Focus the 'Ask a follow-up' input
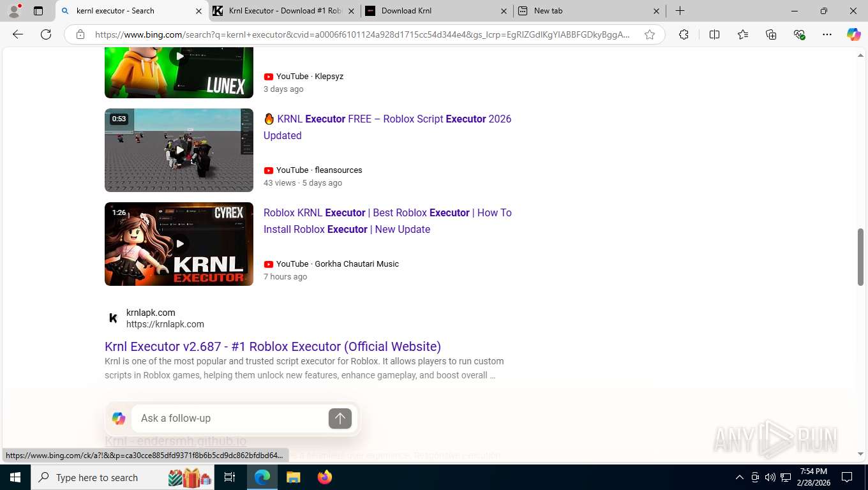The image size is (868, 490). pyautogui.click(x=230, y=419)
